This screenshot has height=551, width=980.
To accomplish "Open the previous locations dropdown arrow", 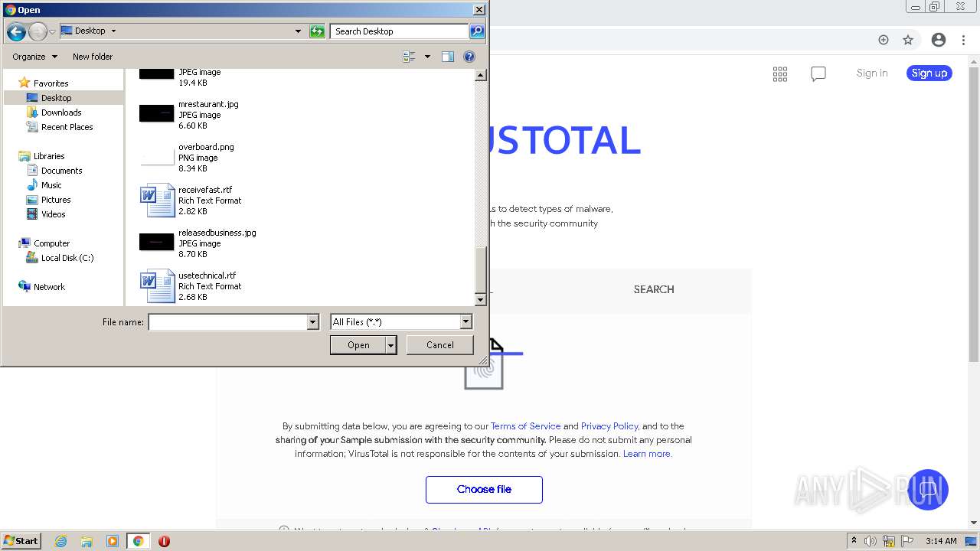I will (x=298, y=31).
